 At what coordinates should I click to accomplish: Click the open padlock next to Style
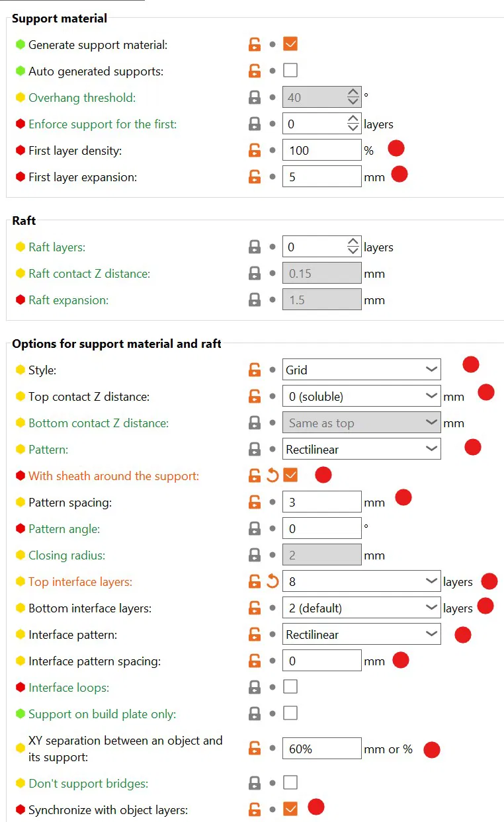[x=254, y=370]
